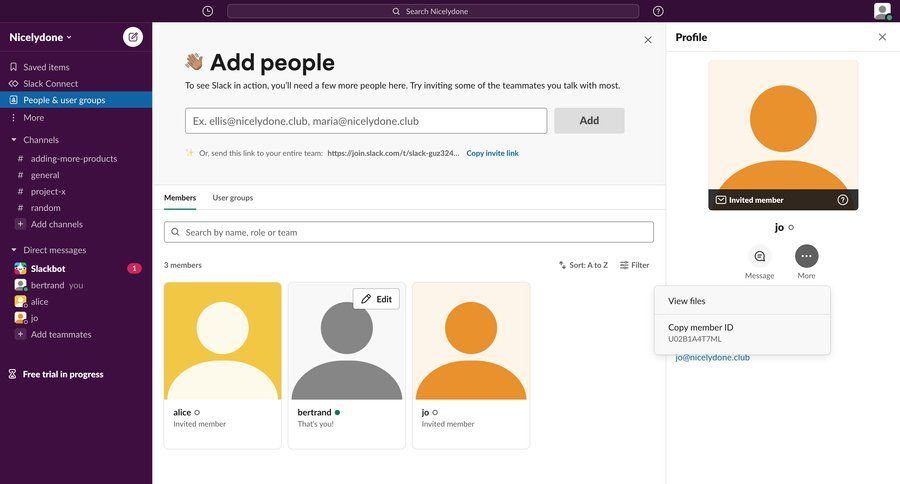Viewport: 900px width, 484px height.
Task: Click the jo name in profile panel
Action: [779, 227]
